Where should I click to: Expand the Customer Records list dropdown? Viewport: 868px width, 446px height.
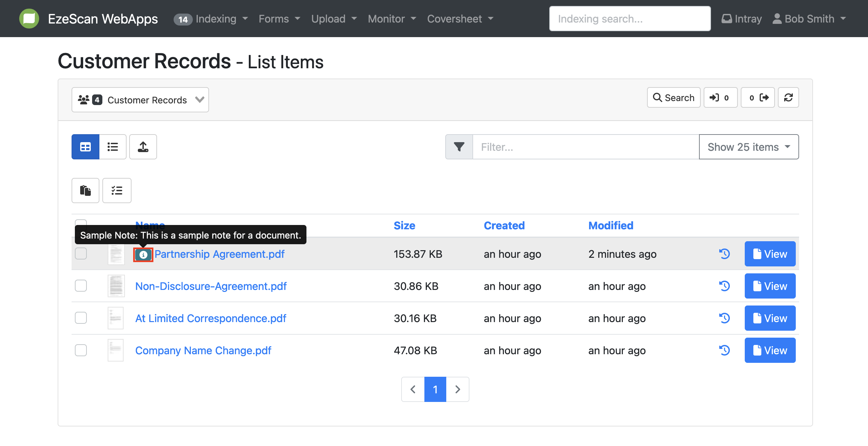tap(140, 100)
